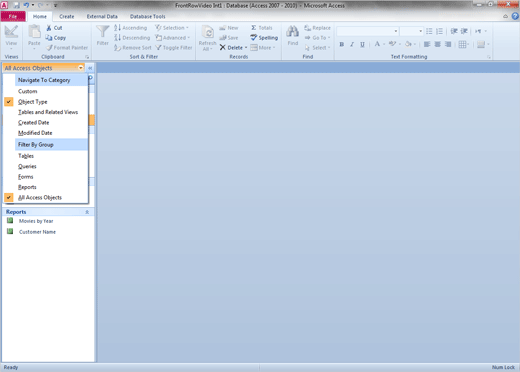Align text right
520x372 pixels.
[448, 44]
